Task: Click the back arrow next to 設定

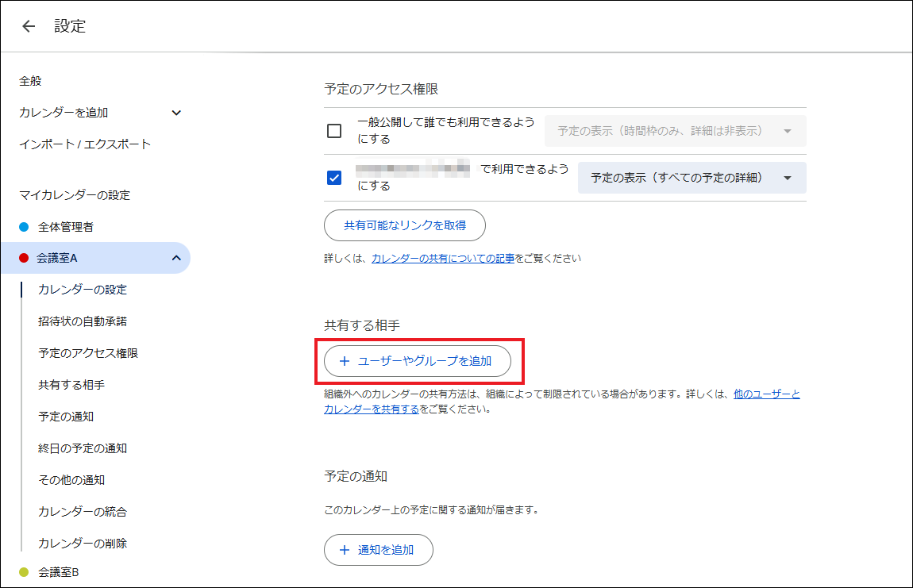Action: click(x=29, y=26)
